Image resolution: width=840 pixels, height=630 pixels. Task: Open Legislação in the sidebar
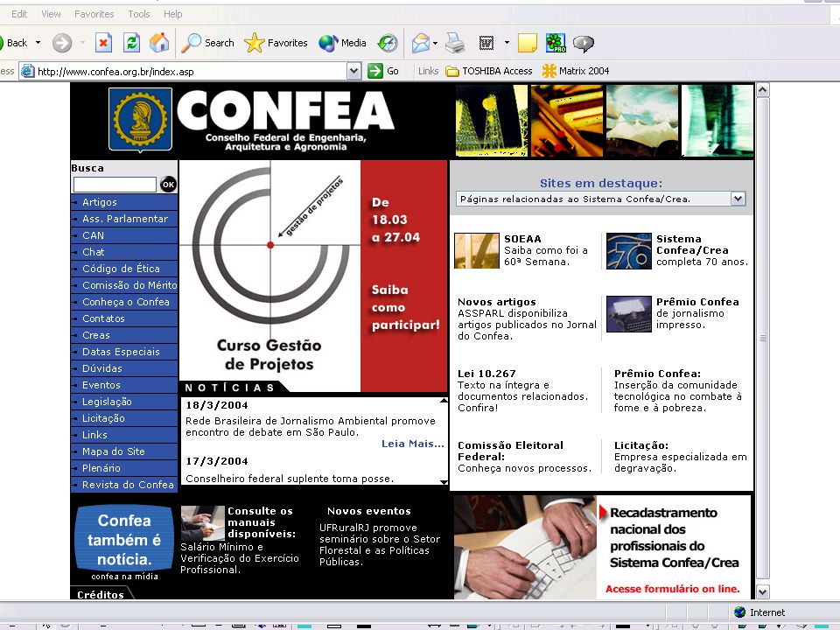pyautogui.click(x=124, y=402)
